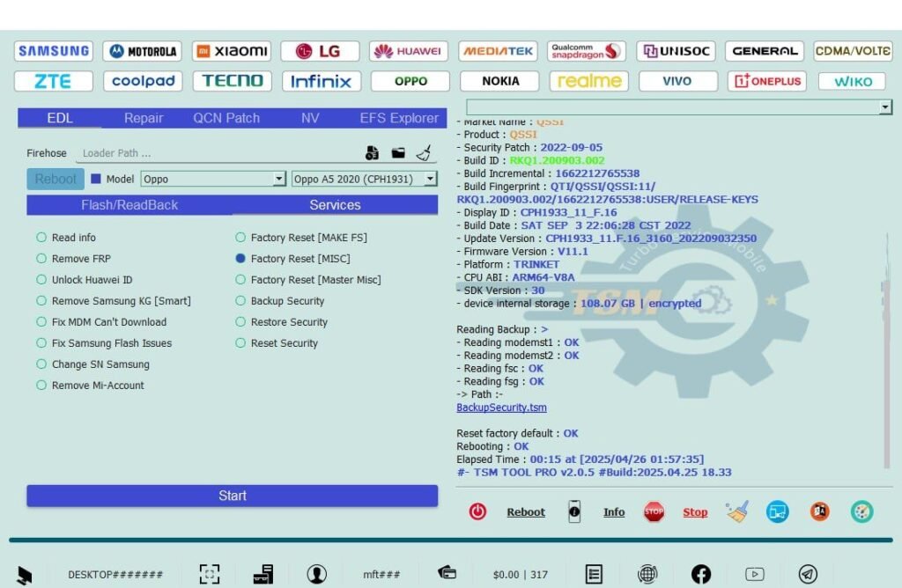Screen dimensions: 902x588
Task: Select the Wiko brand logo
Action: (x=854, y=81)
